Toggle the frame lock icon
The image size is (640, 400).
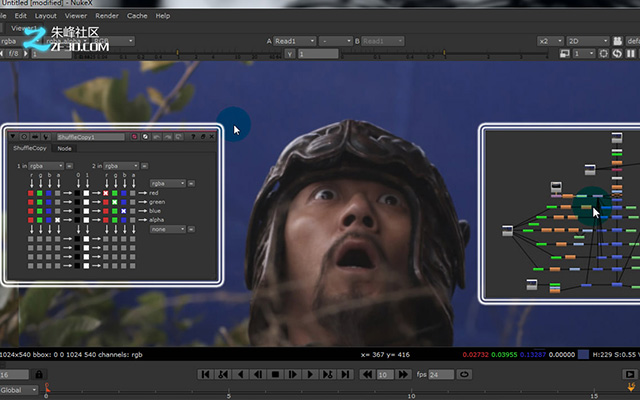point(39,374)
